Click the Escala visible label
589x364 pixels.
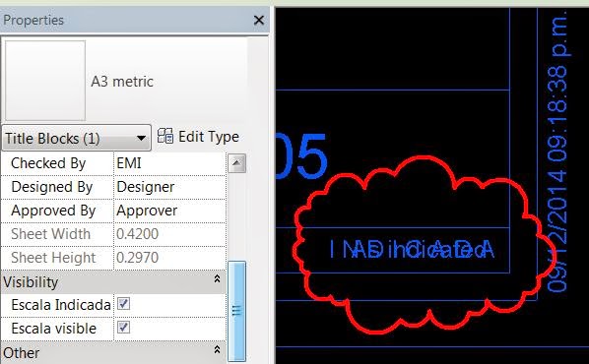click(54, 329)
